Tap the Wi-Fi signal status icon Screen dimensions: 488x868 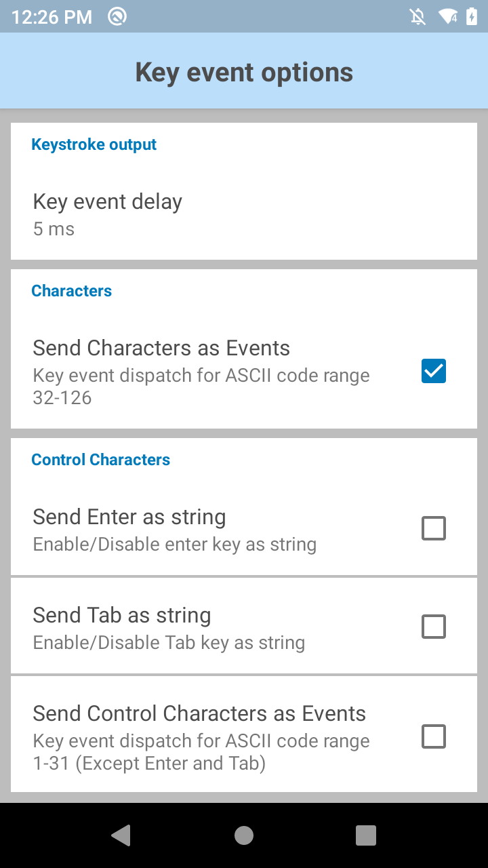coord(447,16)
